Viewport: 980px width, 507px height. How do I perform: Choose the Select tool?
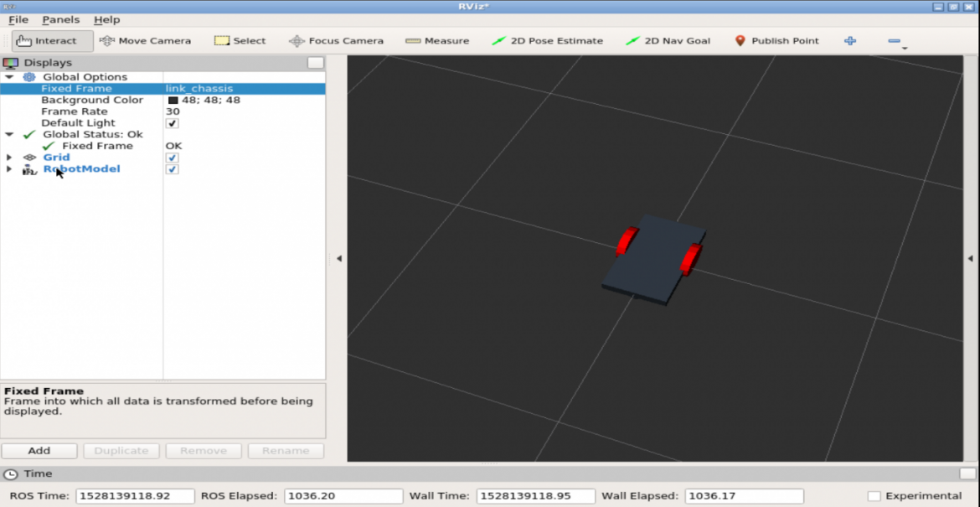click(240, 41)
